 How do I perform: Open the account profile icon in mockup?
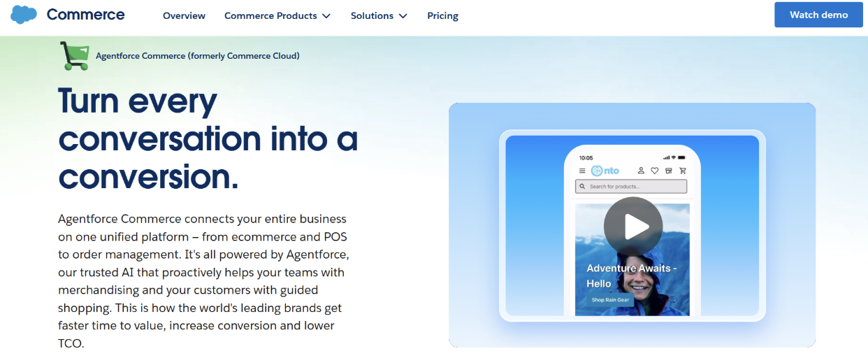[x=641, y=171]
